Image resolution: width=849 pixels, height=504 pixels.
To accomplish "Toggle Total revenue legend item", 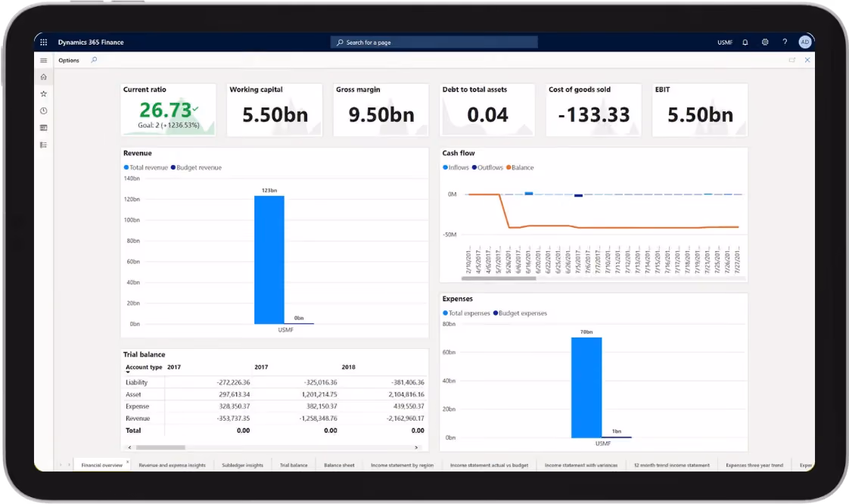I will point(146,168).
